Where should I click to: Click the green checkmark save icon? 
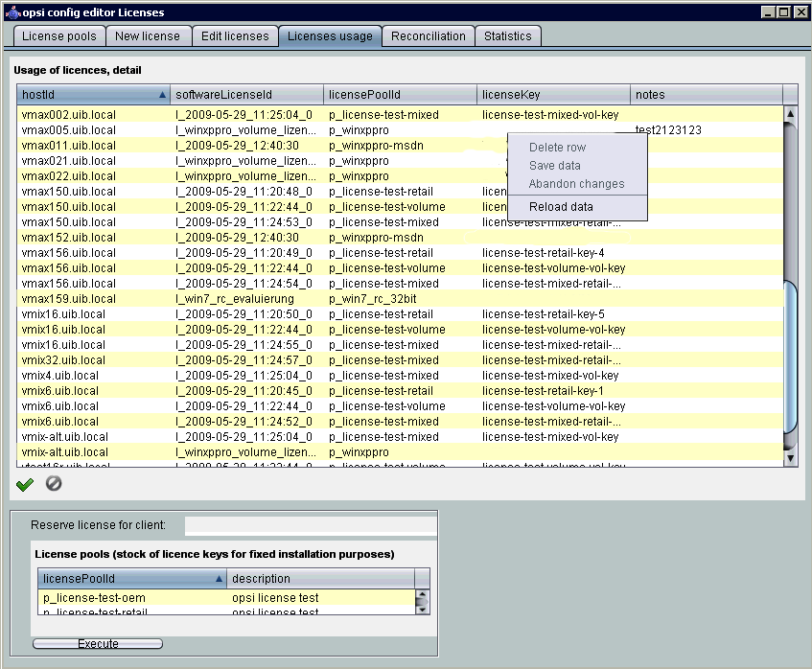[24, 484]
